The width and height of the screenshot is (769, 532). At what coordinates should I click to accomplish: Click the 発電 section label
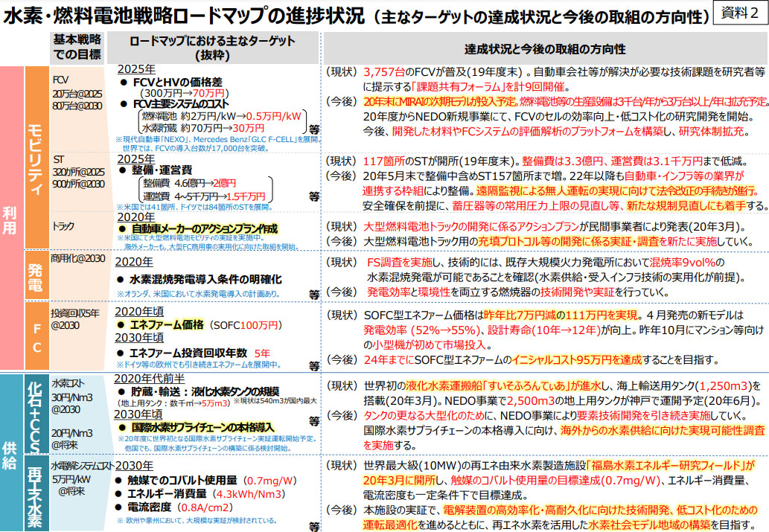click(x=35, y=277)
